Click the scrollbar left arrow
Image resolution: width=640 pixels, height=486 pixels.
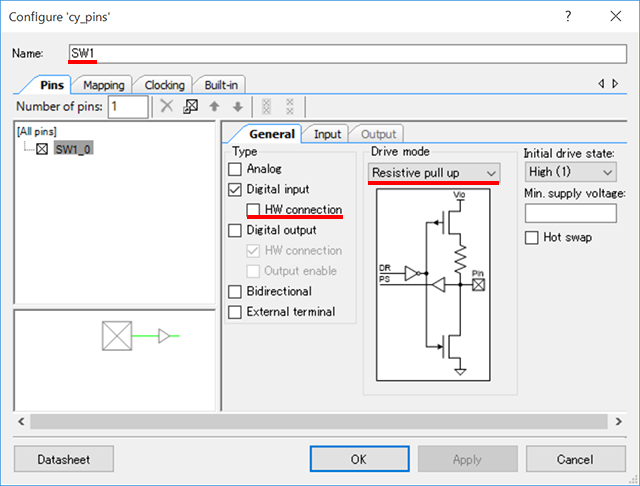click(x=21, y=422)
